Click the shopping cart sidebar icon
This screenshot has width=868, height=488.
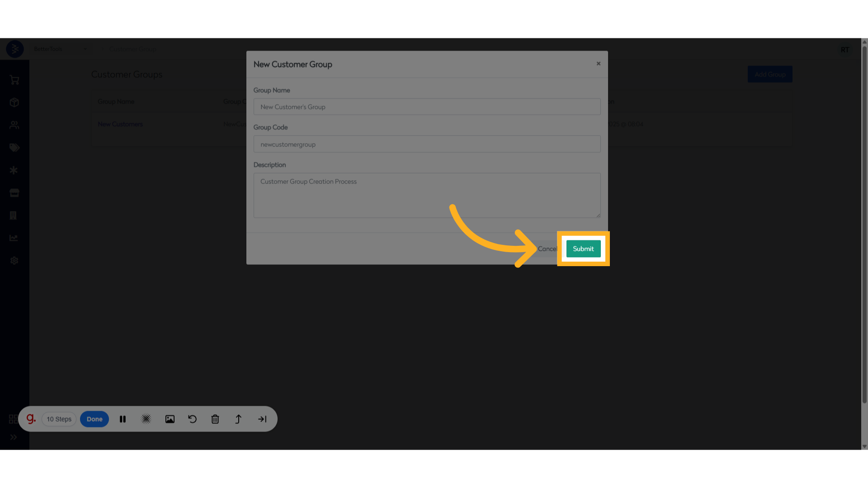[14, 80]
